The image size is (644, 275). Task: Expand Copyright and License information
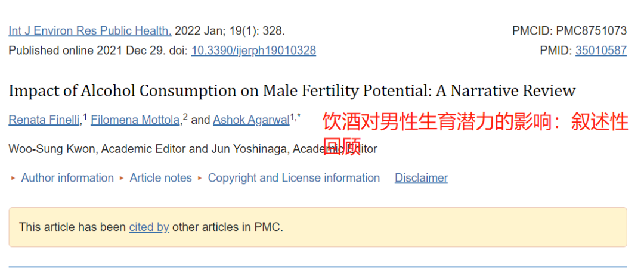point(293,178)
